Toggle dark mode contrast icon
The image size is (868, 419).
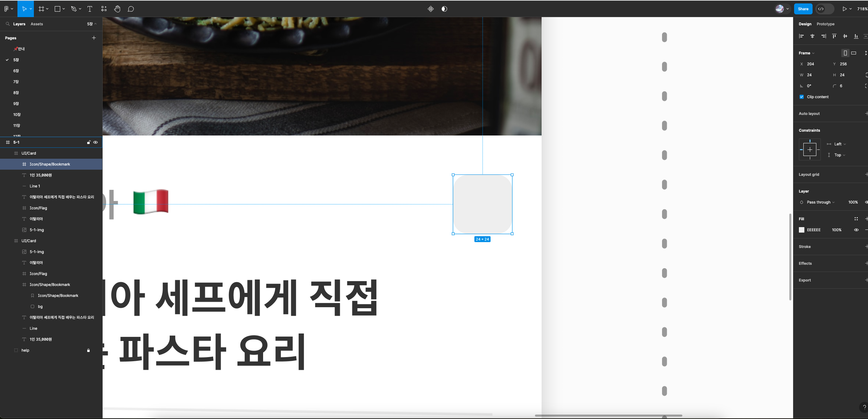pyautogui.click(x=444, y=9)
